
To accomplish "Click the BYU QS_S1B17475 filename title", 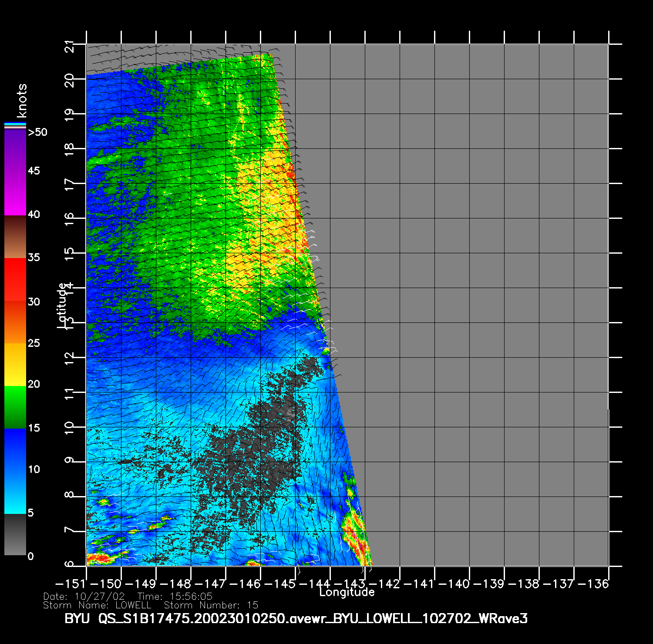I will tap(296, 618).
